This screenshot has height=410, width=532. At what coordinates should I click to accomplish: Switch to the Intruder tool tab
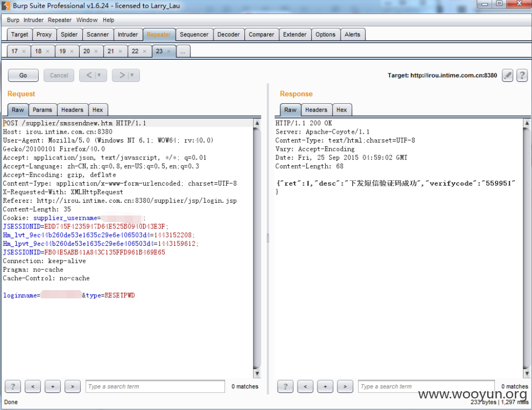[x=128, y=35]
